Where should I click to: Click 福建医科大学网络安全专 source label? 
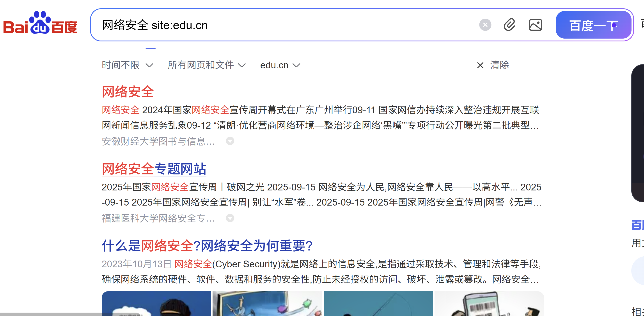[158, 218]
